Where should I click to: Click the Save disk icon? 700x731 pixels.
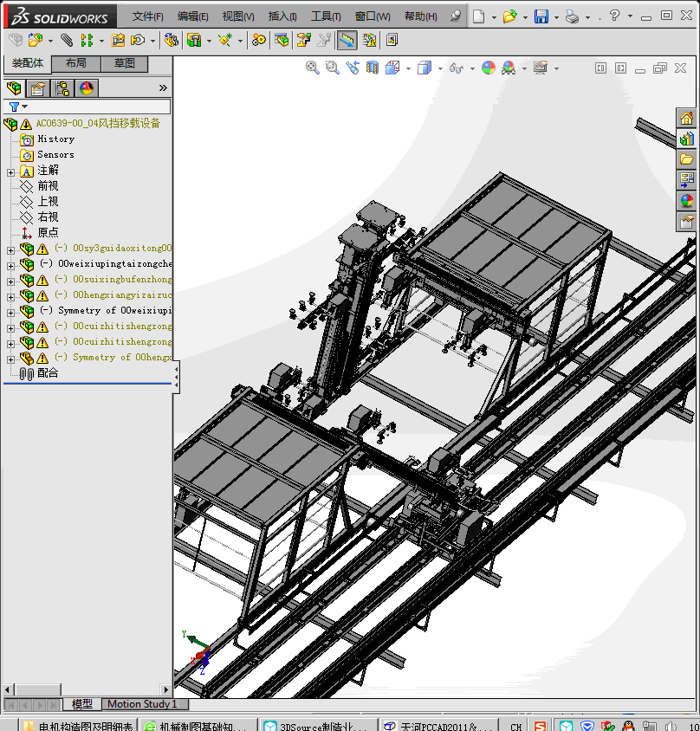tap(541, 16)
